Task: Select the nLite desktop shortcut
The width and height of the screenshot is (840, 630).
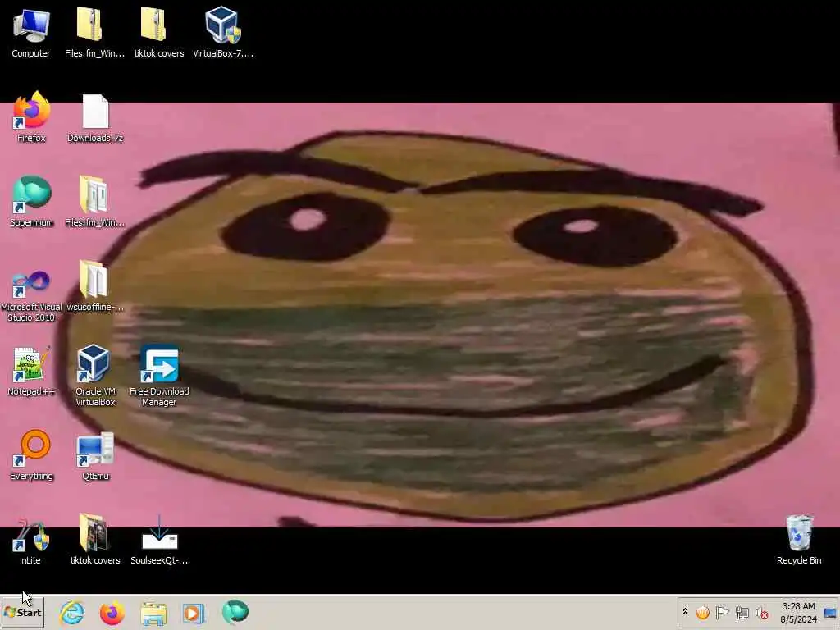Action: (31, 540)
